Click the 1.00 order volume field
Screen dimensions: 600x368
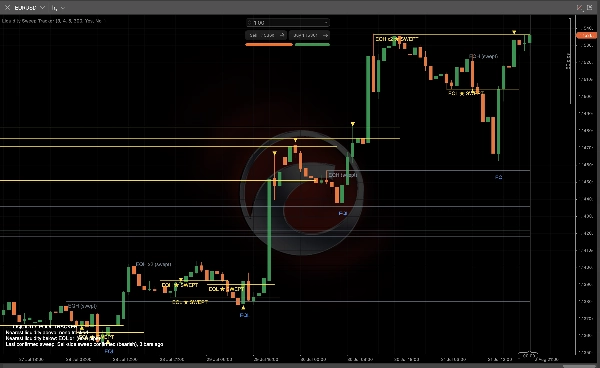(x=287, y=23)
